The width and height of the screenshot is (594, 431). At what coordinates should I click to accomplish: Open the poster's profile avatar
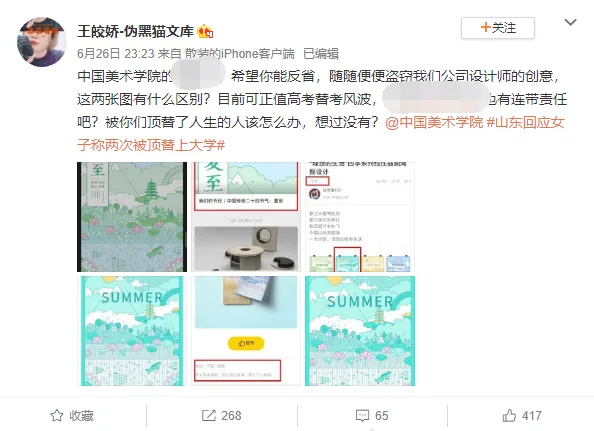pos(42,42)
